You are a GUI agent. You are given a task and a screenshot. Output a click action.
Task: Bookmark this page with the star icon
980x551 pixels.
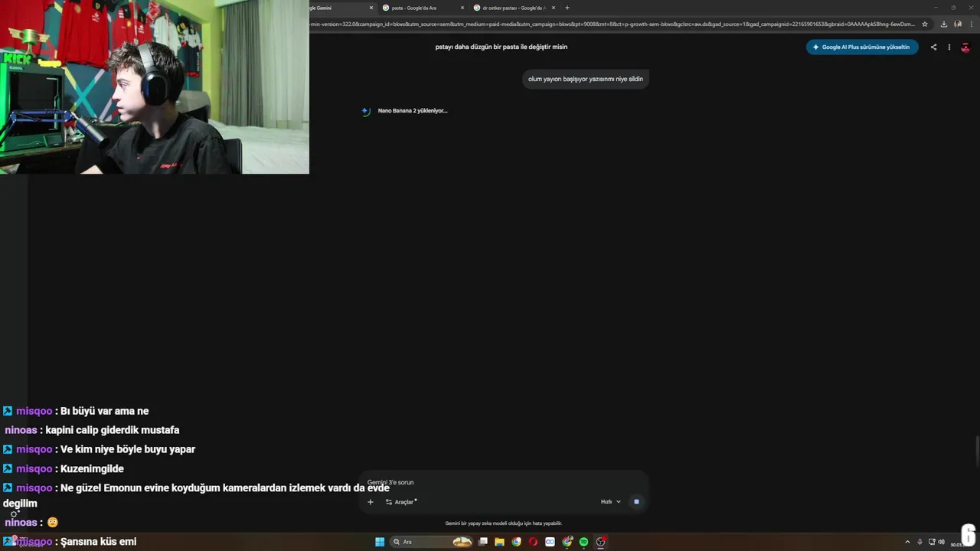pyautogui.click(x=925, y=24)
